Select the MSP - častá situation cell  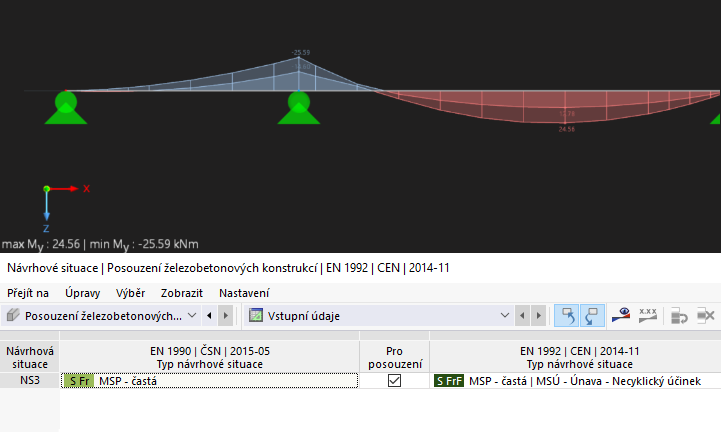coord(209,380)
